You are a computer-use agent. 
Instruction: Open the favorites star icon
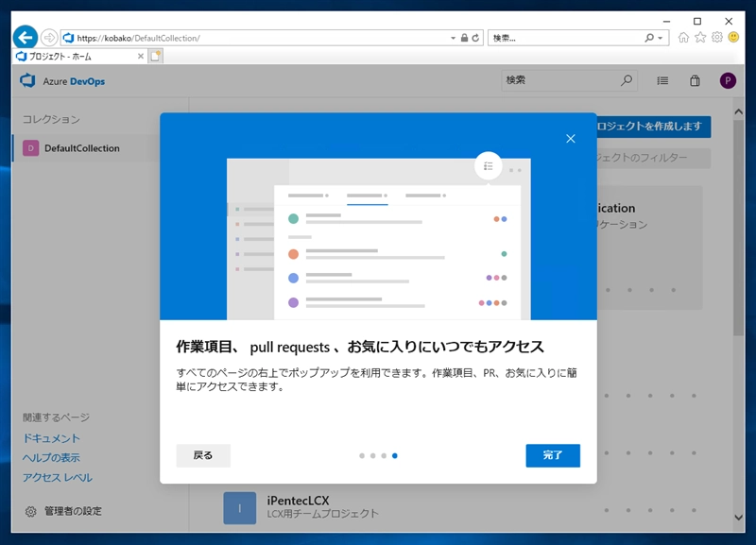(x=700, y=37)
